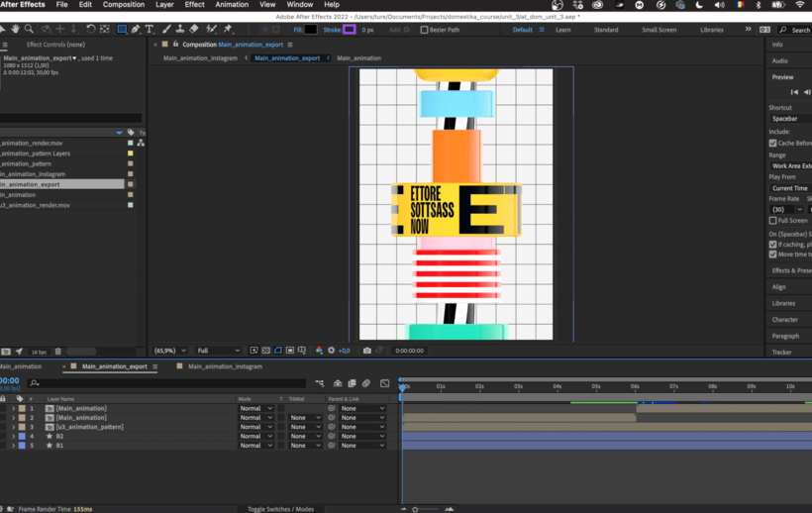Open the Animation menu
The height and width of the screenshot is (513, 812).
point(232,5)
